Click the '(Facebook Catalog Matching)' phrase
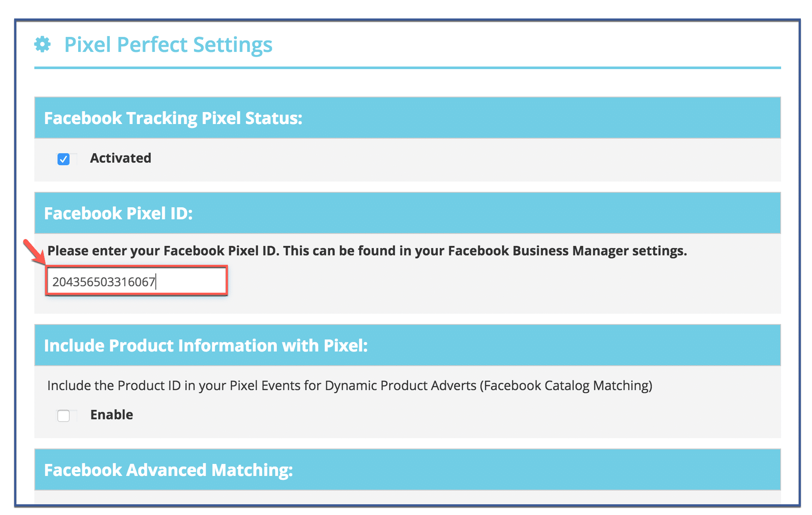This screenshot has width=812, height=515. click(x=566, y=385)
